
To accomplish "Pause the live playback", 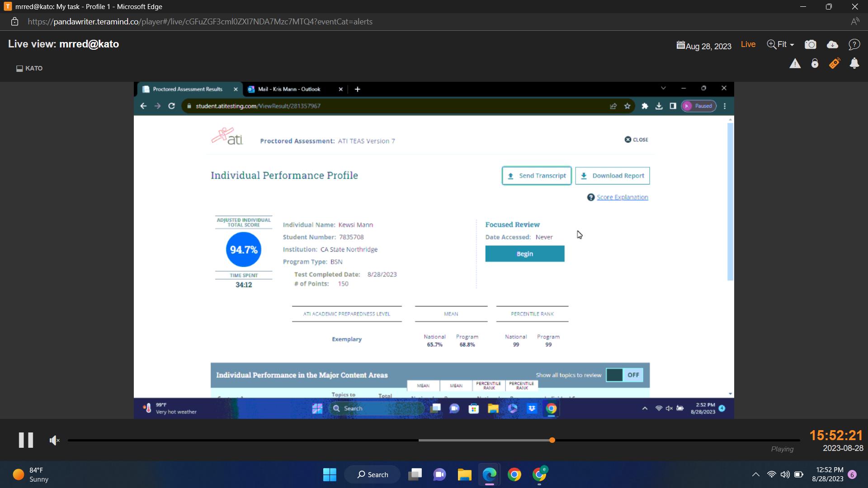I will [26, 440].
